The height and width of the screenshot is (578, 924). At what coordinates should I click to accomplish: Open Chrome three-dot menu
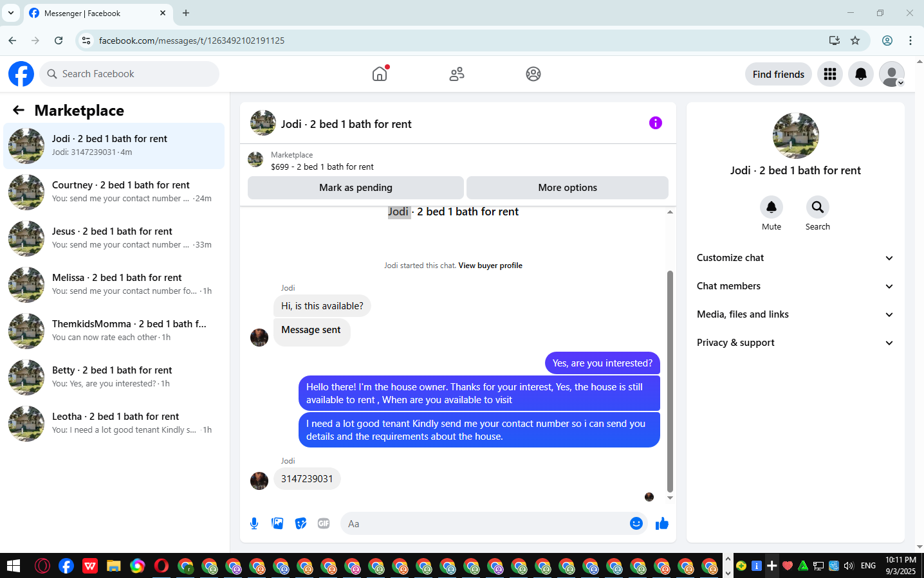(910, 41)
